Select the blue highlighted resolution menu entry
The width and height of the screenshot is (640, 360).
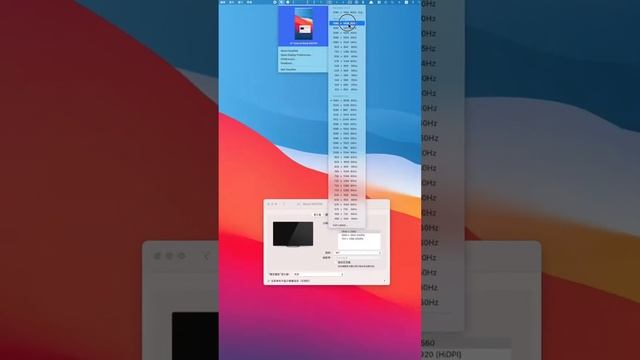coord(347,23)
